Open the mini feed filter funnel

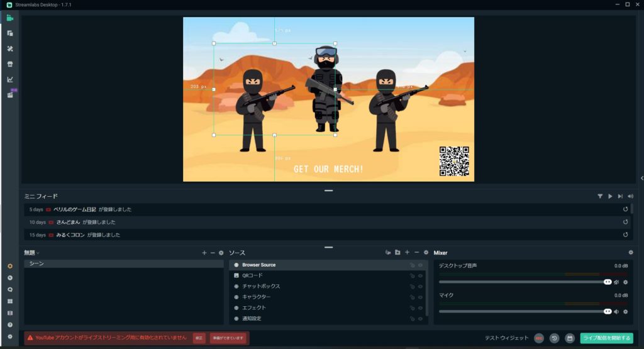600,196
